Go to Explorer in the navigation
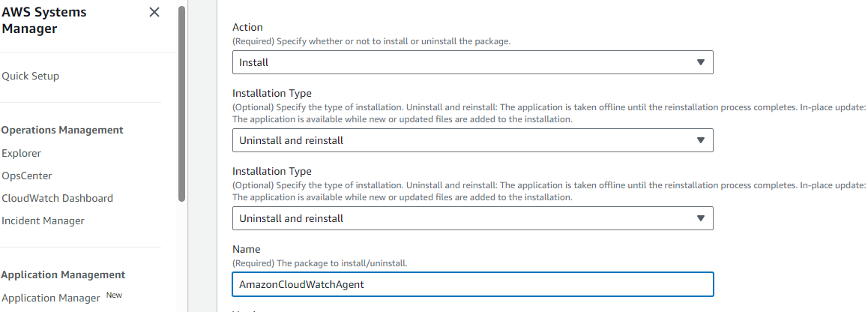This screenshot has height=312, width=868. coord(22,153)
